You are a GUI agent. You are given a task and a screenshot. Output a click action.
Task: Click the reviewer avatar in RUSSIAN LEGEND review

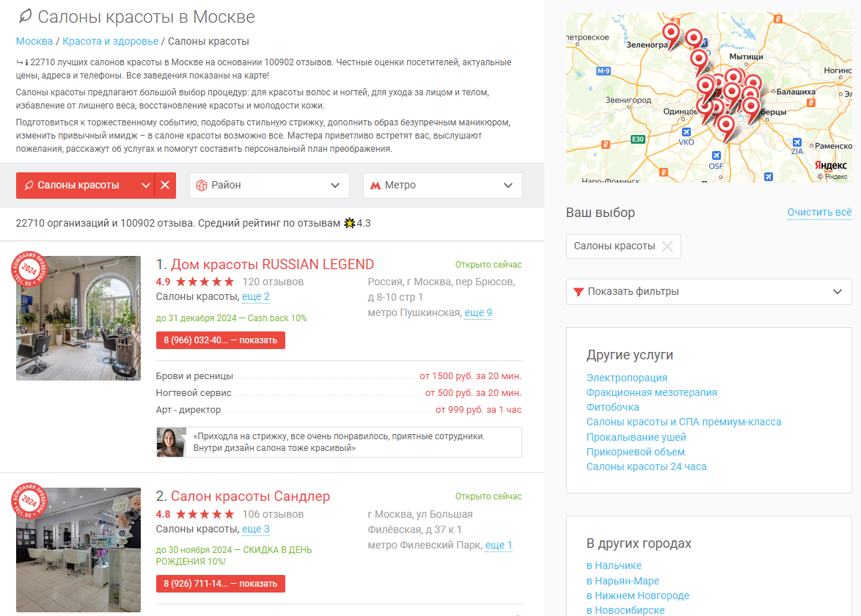[170, 442]
